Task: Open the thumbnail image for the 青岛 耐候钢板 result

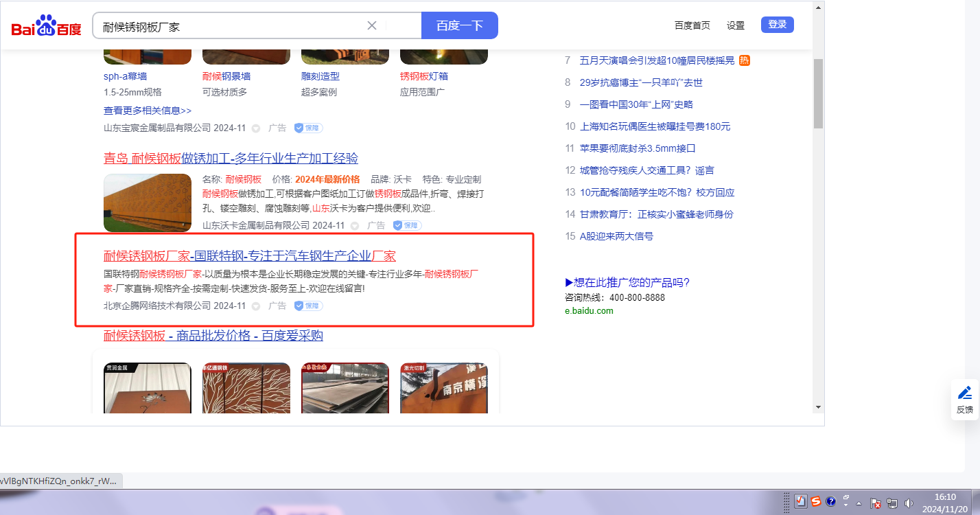Action: pos(148,203)
